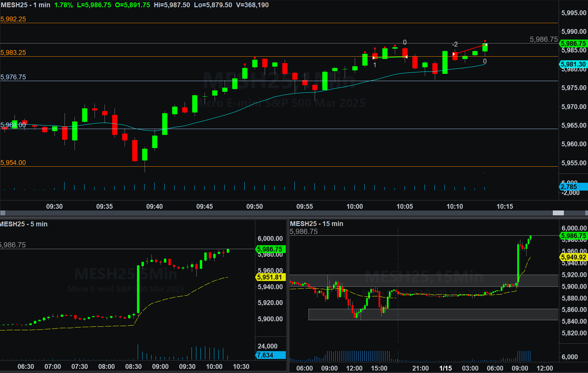Click the orange 5,954.00 level label

click(13, 163)
